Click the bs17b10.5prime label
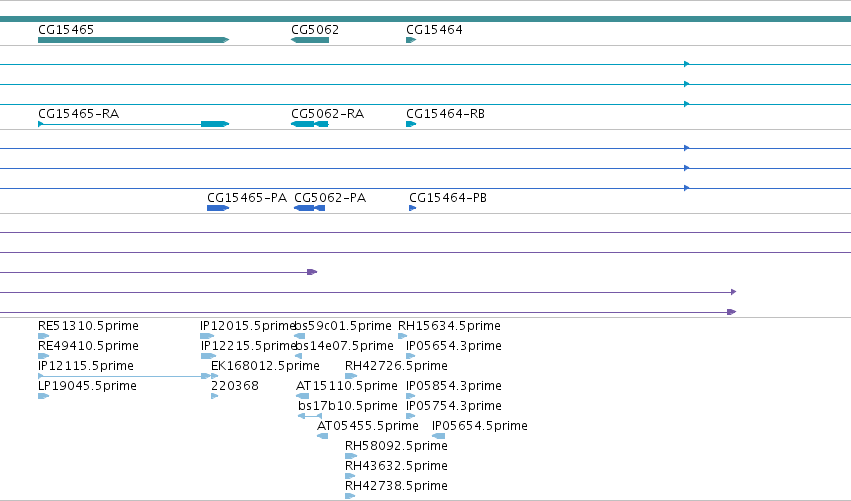 pos(347,406)
